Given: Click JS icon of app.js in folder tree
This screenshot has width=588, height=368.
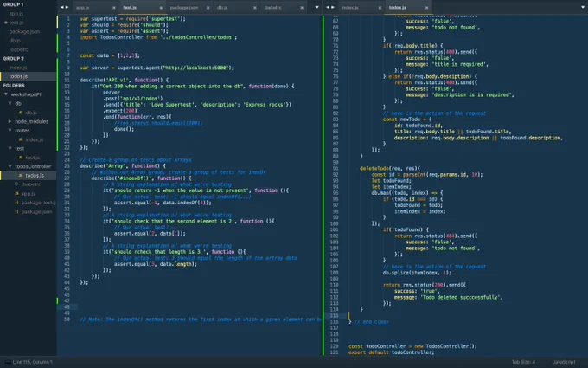Looking at the screenshot, I should [16, 193].
